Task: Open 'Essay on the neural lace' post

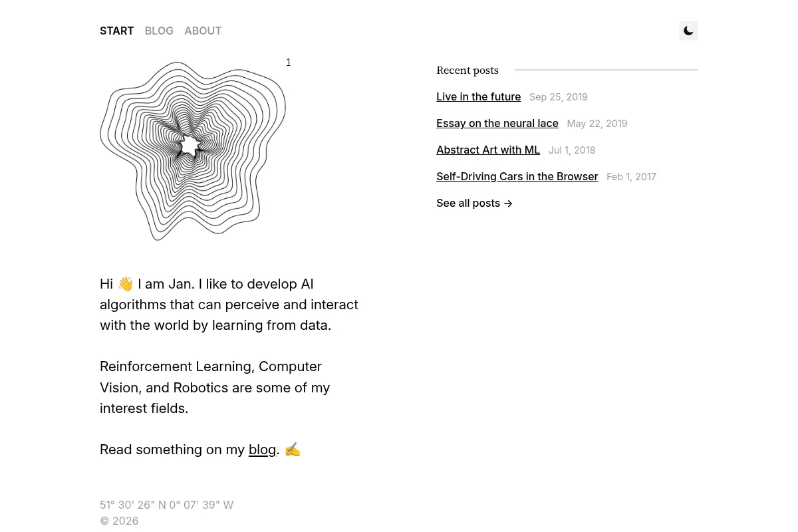Action: [x=497, y=123]
